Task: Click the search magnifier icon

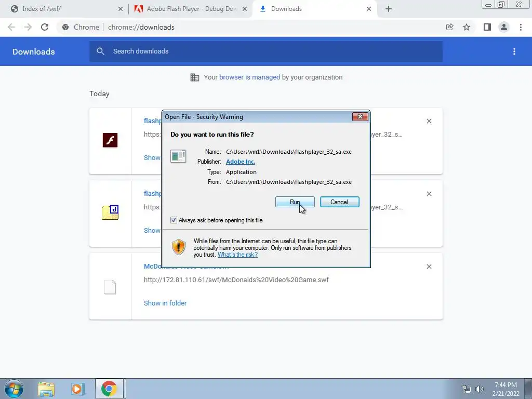Action: [100, 51]
